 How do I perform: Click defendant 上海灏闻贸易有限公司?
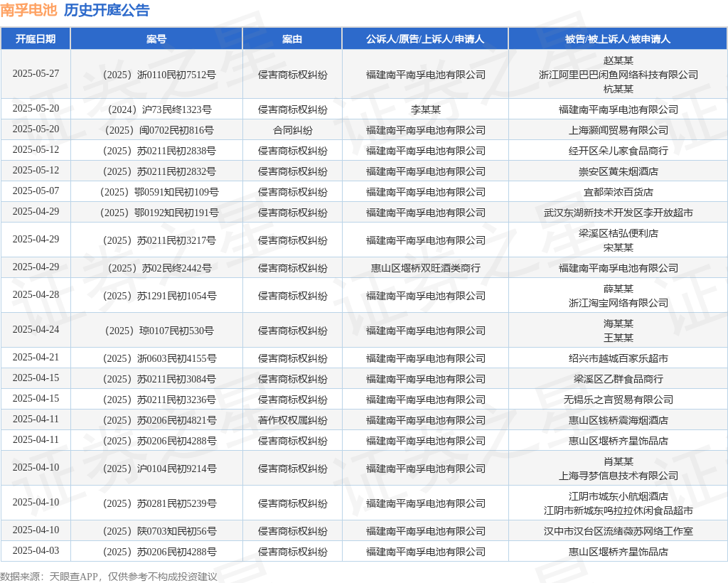618,130
